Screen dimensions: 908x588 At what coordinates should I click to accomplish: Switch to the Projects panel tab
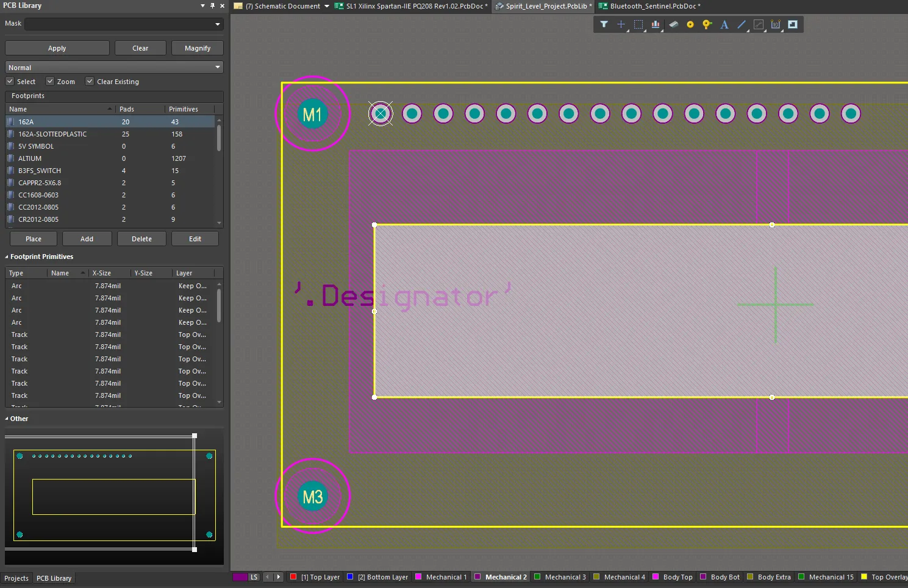(16, 578)
